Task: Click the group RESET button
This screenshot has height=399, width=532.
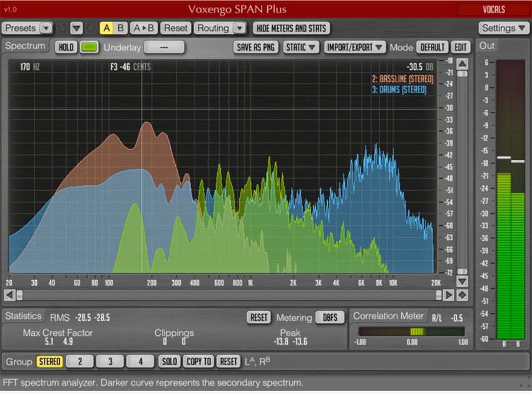Action: [228, 361]
